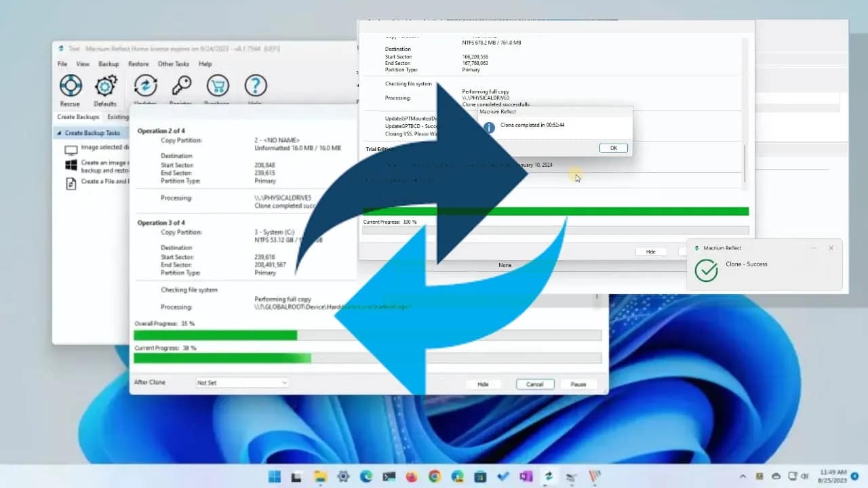Select the Image selected disks icon
Viewport: 868px width, 488px height.
pyautogui.click(x=71, y=150)
